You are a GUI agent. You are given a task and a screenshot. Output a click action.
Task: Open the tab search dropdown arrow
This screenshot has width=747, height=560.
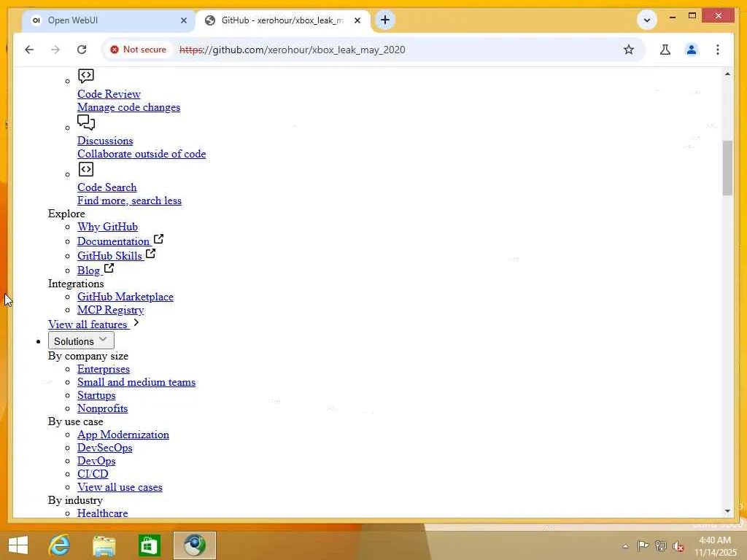point(647,20)
